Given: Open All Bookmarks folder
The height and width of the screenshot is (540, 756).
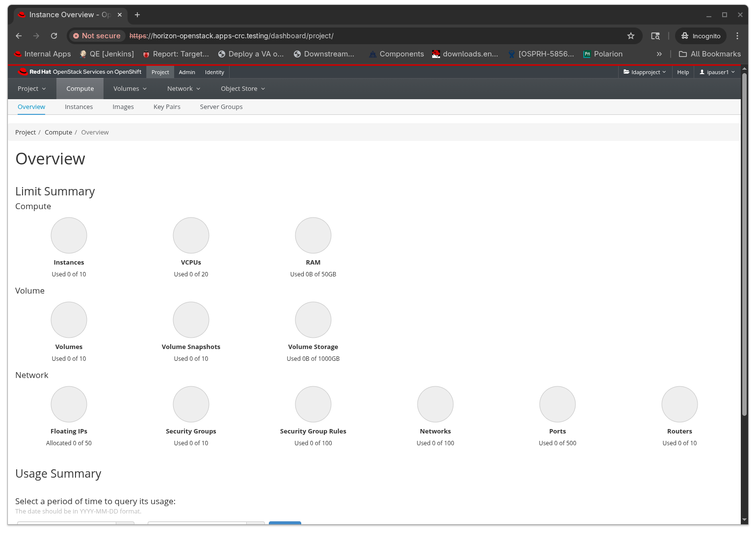Looking at the screenshot, I should [x=710, y=54].
